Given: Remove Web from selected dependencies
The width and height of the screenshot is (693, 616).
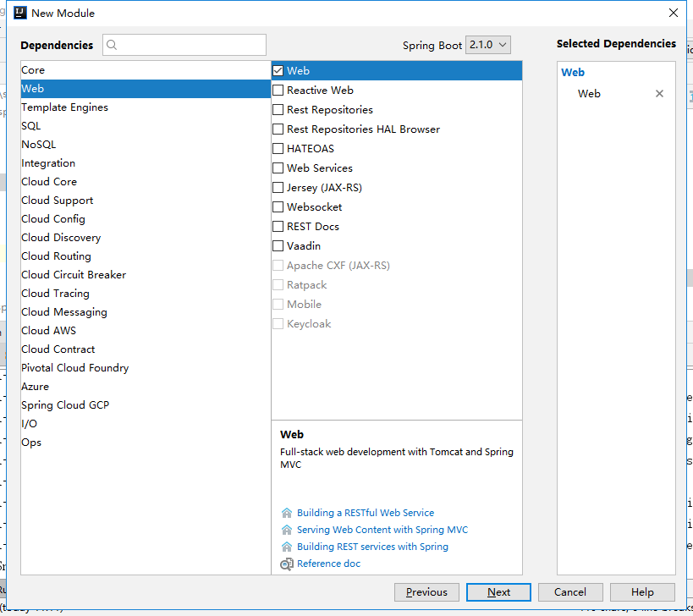Looking at the screenshot, I should [x=659, y=94].
